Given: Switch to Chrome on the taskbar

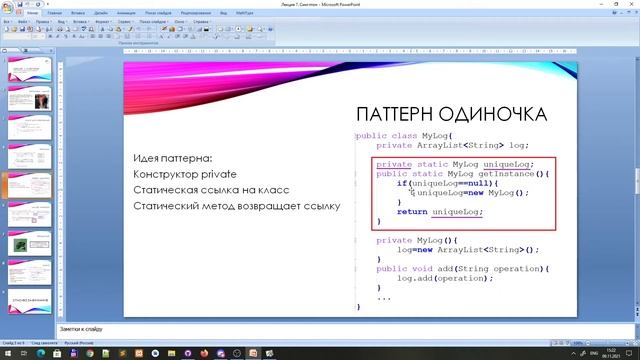Looking at the screenshot, I should click(90, 353).
